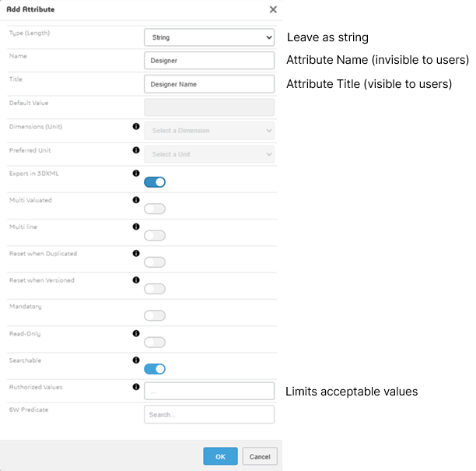Open the Type (Length) String dropdown

[x=209, y=37]
